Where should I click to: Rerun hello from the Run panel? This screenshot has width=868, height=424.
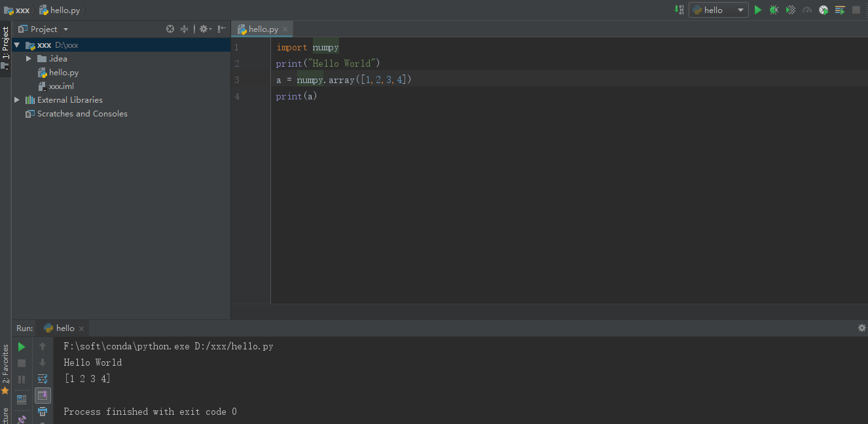[x=22, y=347]
